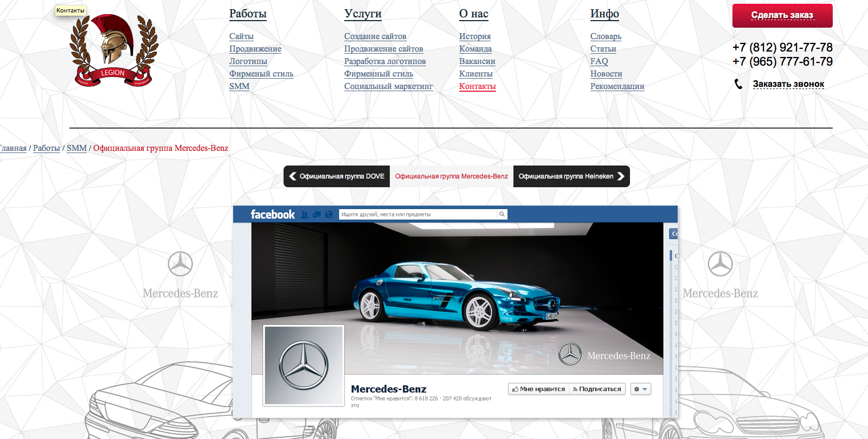Switch to Официальная группа DOVE
Image resolution: width=868 pixels, height=439 pixels.
coord(337,176)
